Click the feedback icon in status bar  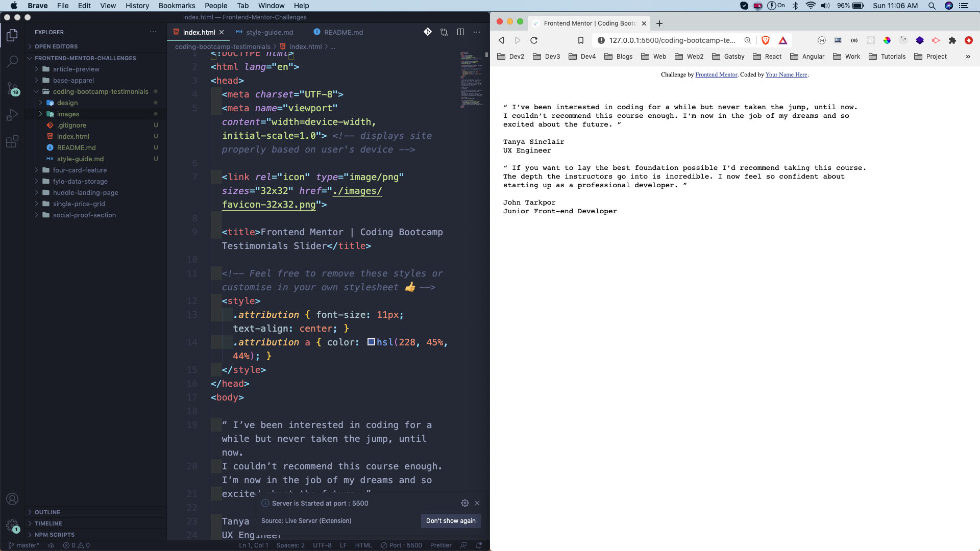pos(463,545)
